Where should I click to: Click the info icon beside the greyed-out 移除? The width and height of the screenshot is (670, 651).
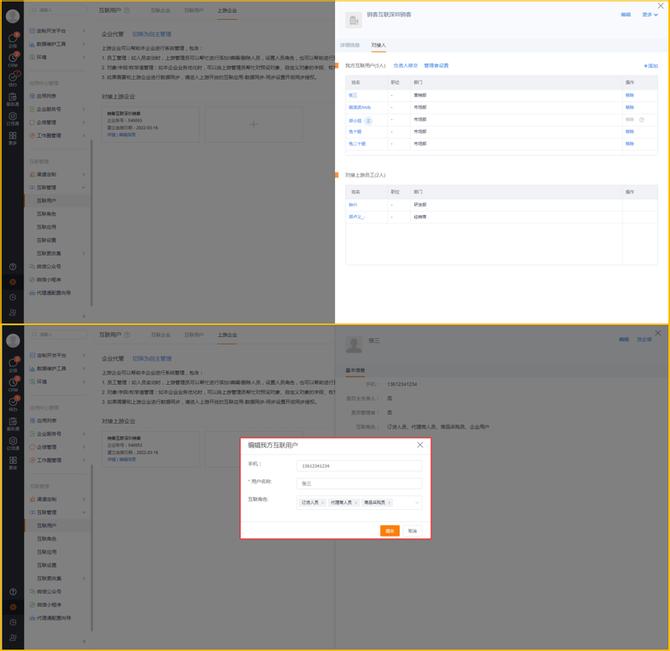point(641,120)
